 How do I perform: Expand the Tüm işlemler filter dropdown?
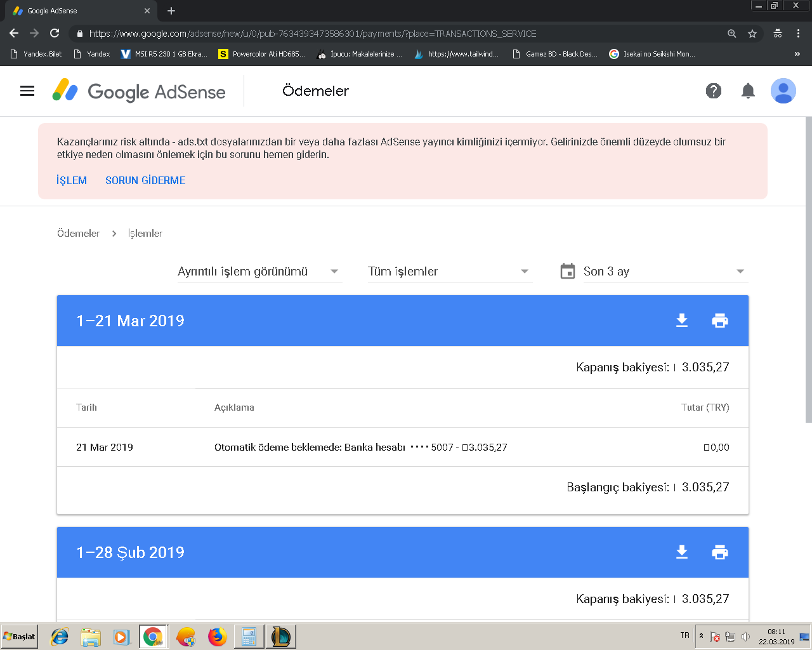[x=450, y=272]
